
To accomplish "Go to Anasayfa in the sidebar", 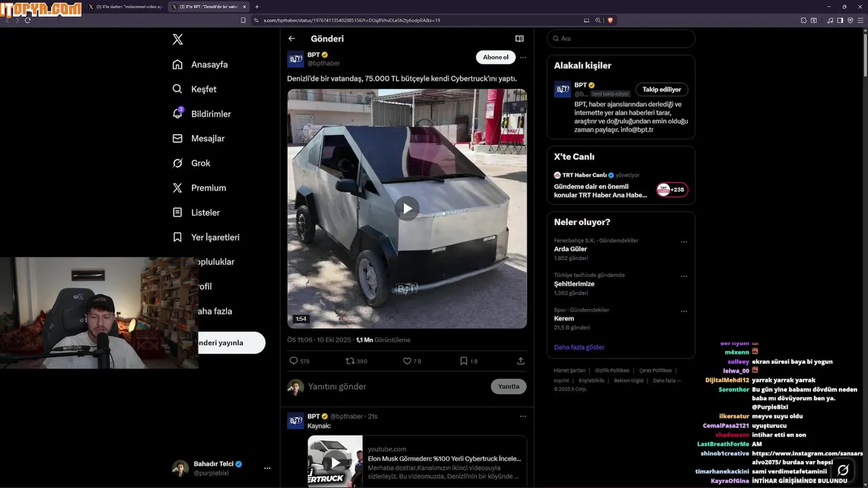I will (x=200, y=64).
